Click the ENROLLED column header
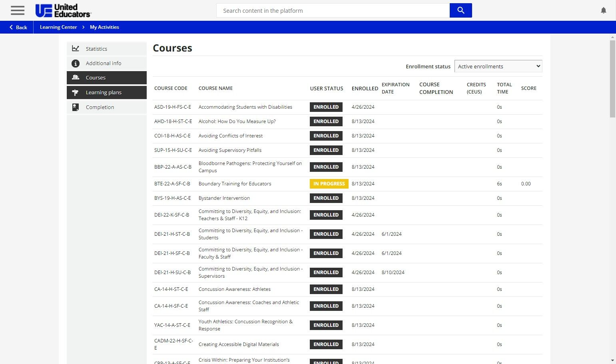The image size is (616, 364). coord(365,88)
